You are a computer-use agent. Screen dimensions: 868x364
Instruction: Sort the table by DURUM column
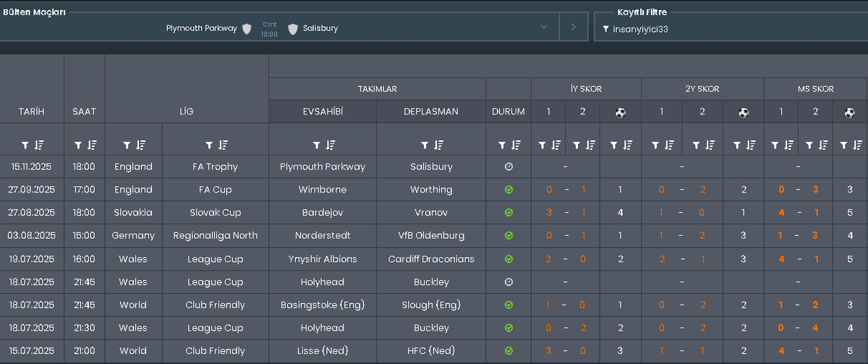(516, 145)
